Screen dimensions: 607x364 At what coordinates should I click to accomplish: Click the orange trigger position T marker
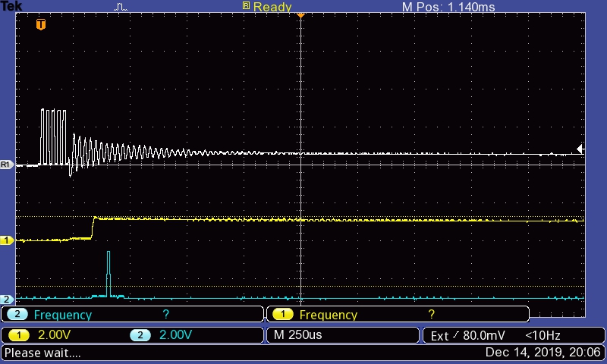(x=41, y=24)
